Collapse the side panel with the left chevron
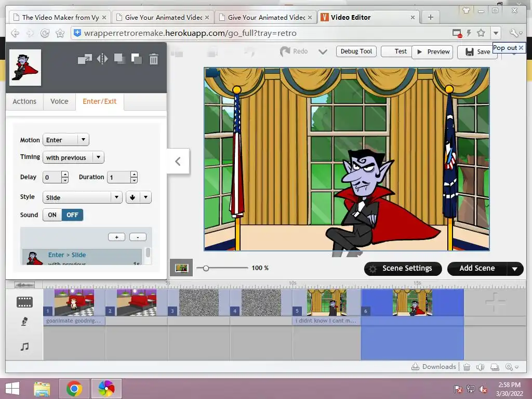The width and height of the screenshot is (532, 399). (178, 161)
